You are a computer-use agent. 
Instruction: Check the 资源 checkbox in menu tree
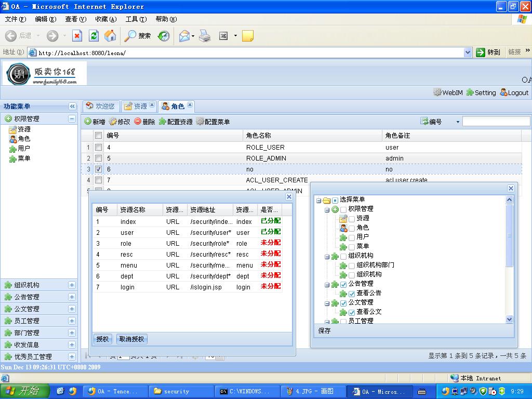coord(352,219)
